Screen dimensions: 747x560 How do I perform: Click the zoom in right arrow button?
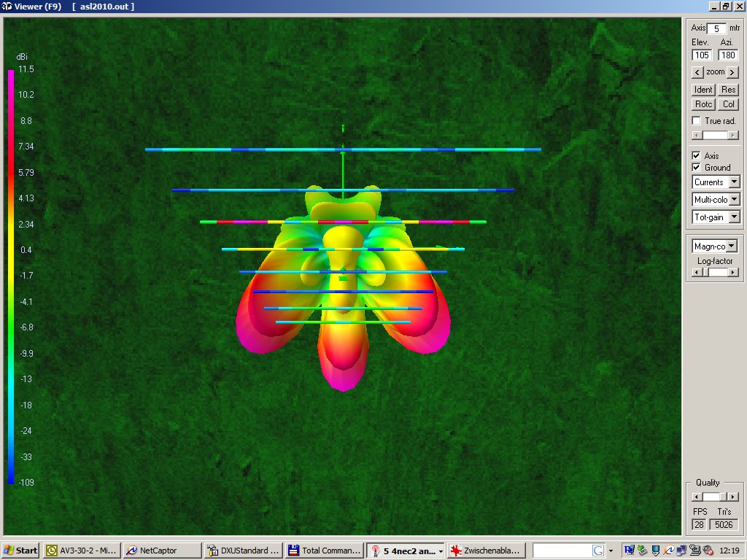pyautogui.click(x=732, y=72)
